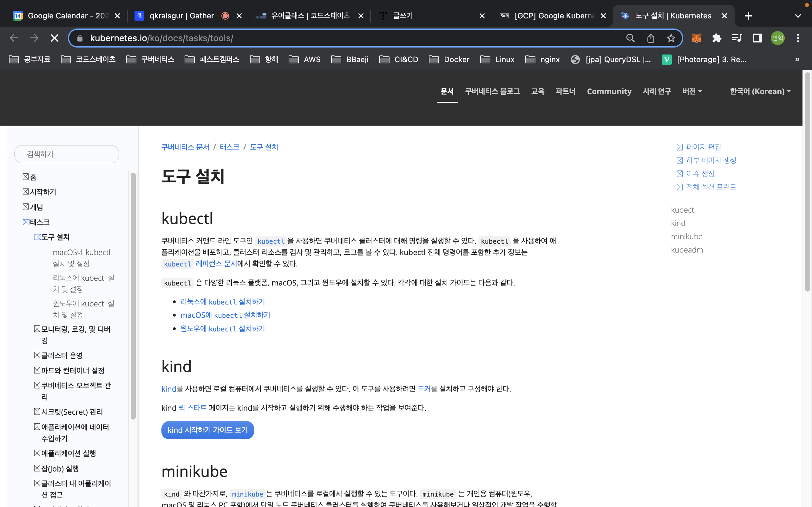Click the zoom magnifier icon in address bar
Image resolution: width=812 pixels, height=507 pixels.
point(630,38)
